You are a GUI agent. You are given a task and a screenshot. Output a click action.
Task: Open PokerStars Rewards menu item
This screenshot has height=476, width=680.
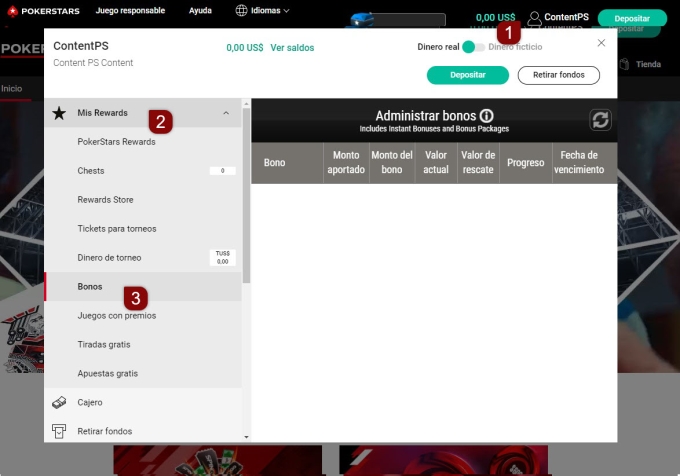116,142
